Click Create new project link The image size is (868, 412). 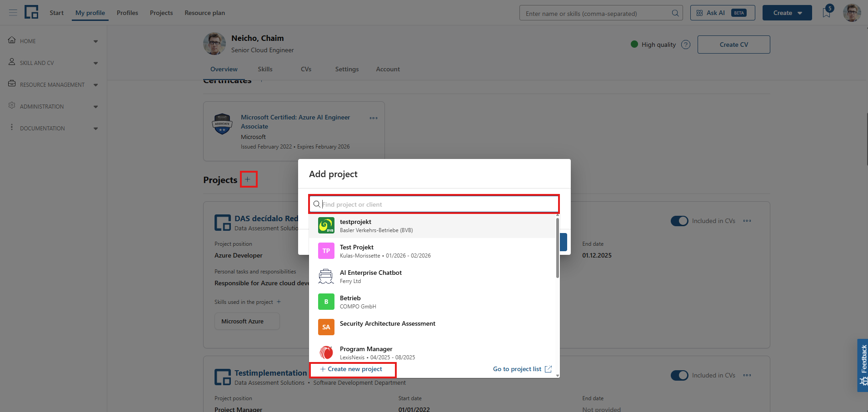[351, 369]
